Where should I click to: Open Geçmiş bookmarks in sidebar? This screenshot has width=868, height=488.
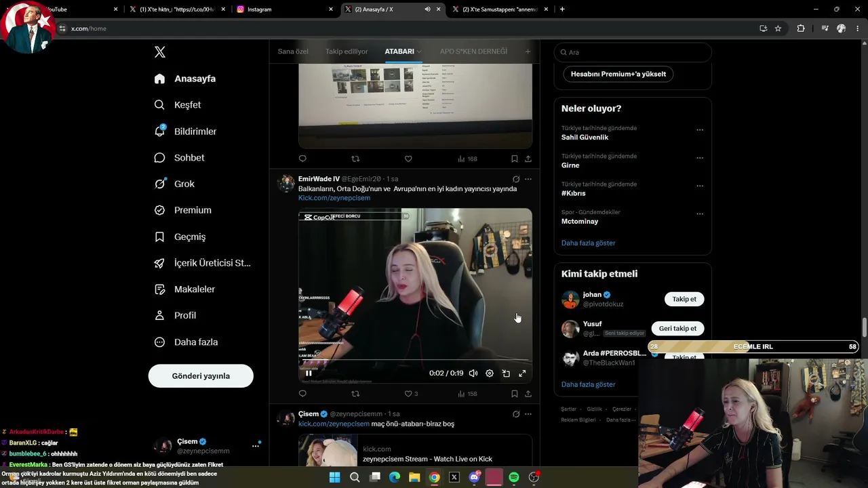(180, 237)
